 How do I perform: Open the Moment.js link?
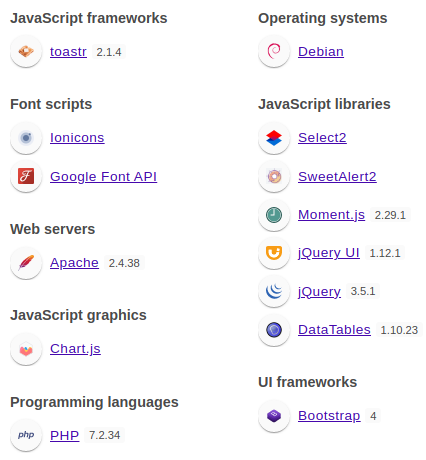pos(331,215)
